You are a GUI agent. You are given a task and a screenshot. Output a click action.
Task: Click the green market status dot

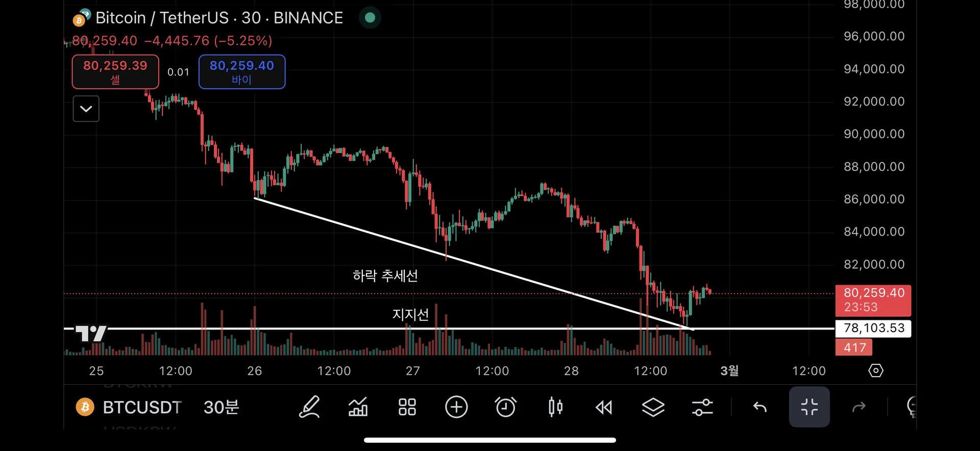click(370, 18)
